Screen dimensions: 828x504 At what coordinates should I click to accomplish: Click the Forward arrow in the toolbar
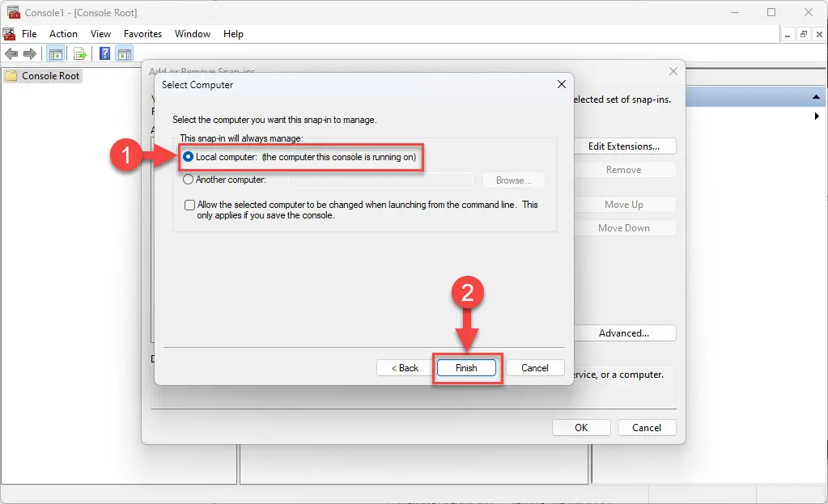click(30, 54)
